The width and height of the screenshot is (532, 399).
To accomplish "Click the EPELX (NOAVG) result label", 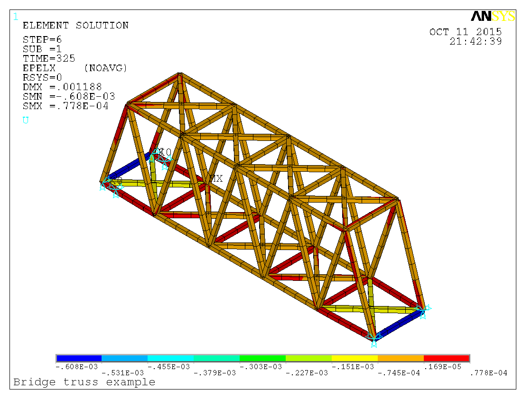I will (75, 68).
